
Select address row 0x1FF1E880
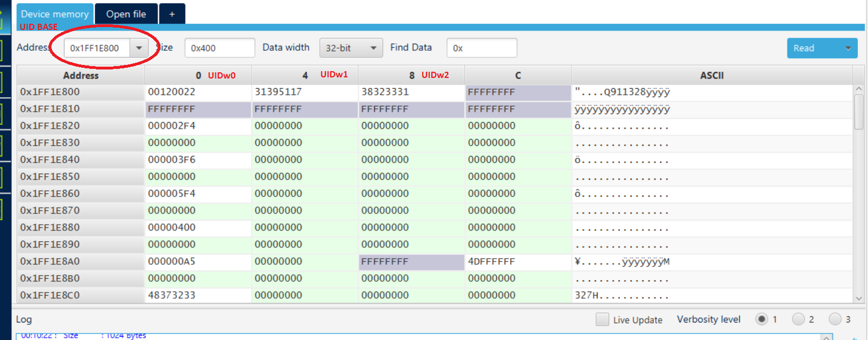click(x=81, y=228)
